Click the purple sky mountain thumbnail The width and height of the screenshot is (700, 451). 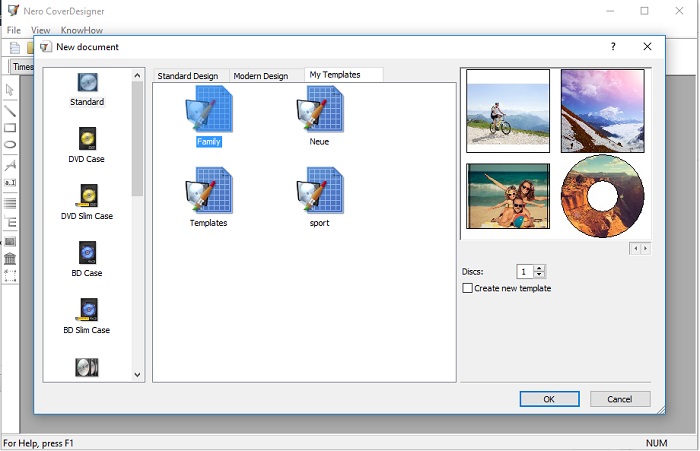click(602, 111)
